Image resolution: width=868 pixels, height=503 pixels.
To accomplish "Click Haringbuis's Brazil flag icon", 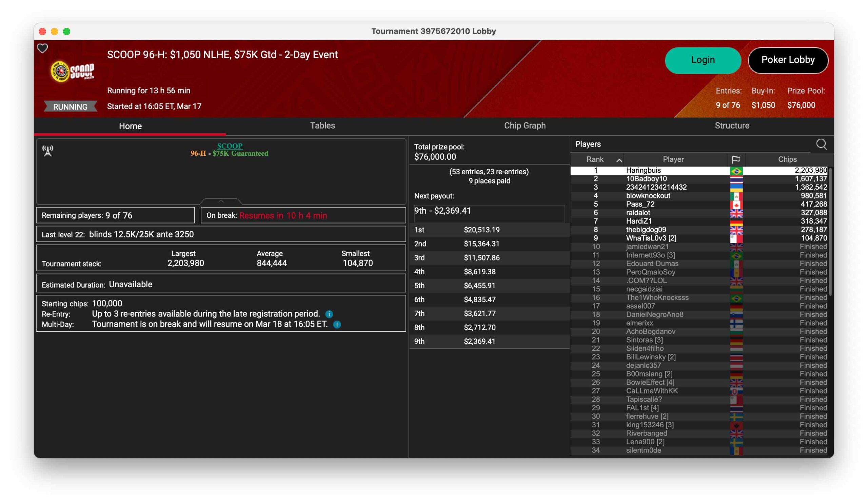I will [x=736, y=171].
